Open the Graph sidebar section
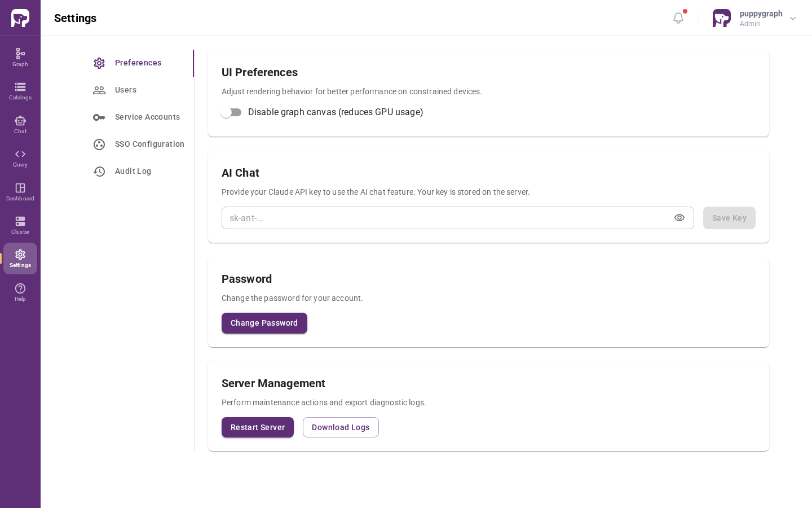The image size is (812, 508). [x=20, y=58]
